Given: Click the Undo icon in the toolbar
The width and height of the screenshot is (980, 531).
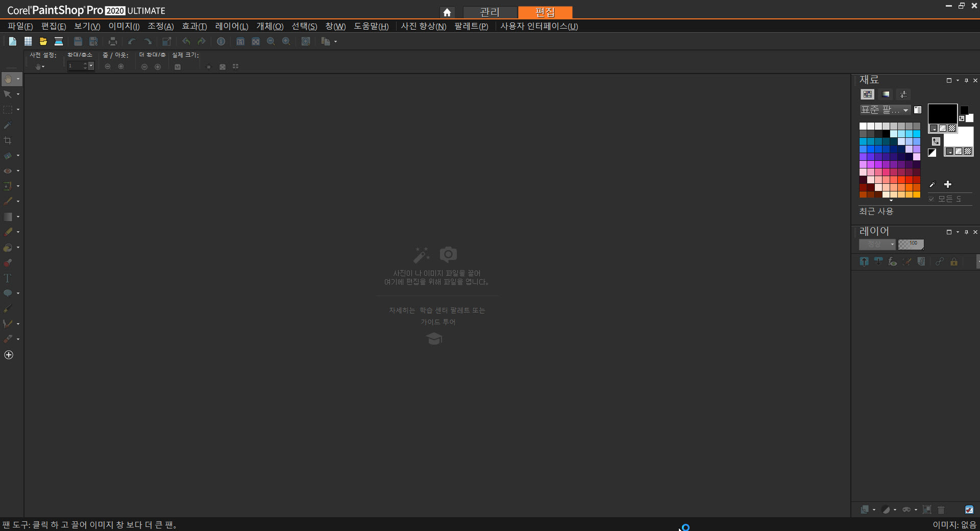Looking at the screenshot, I should (x=132, y=41).
